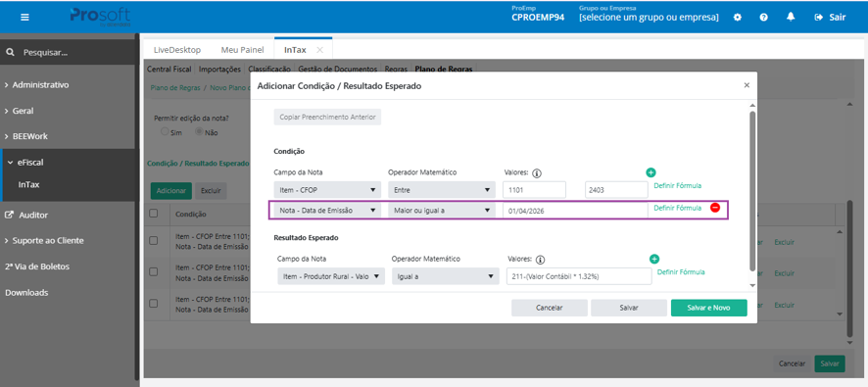Click the Excluir button beside Adicionar
Image resolution: width=868 pixels, height=387 pixels.
tap(211, 190)
